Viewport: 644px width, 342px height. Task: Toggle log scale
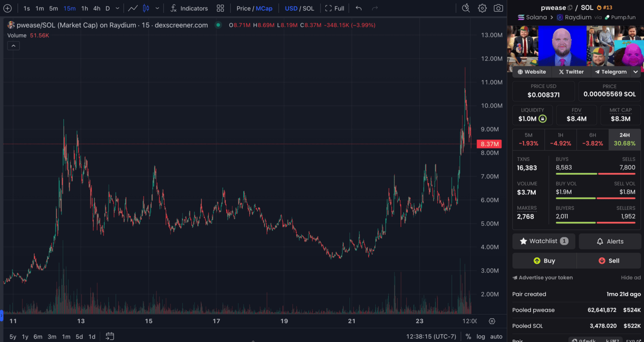(481, 337)
